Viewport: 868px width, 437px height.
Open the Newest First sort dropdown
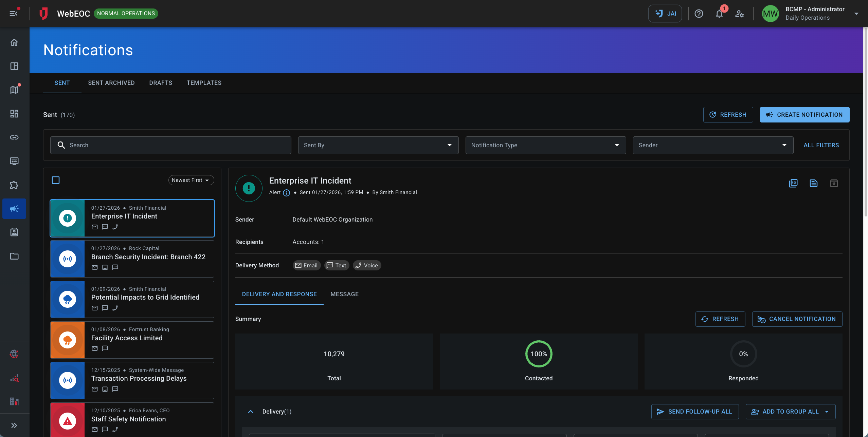point(191,180)
